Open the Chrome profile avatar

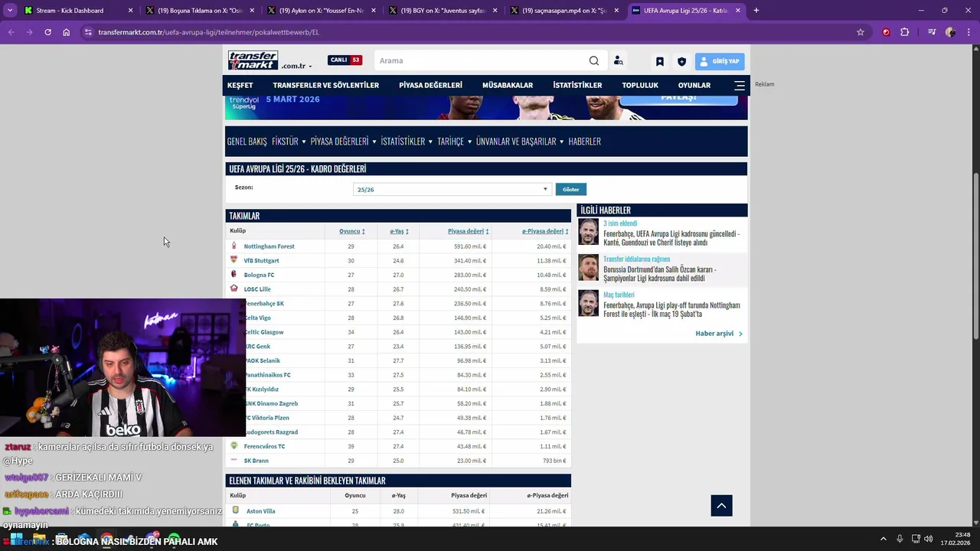[x=950, y=32]
